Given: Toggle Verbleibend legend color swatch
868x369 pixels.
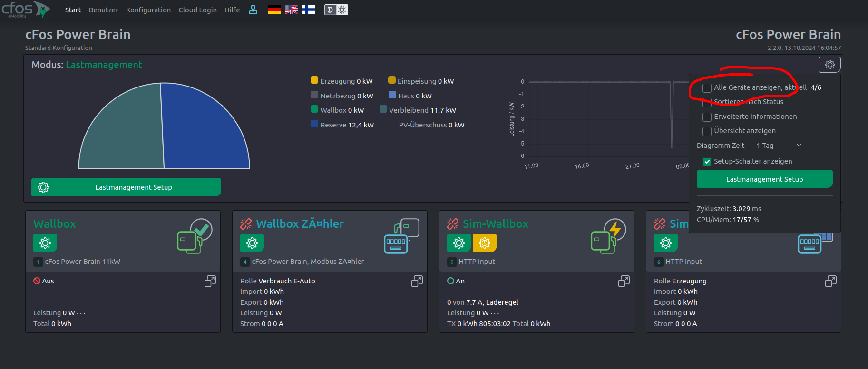Looking at the screenshot, I should click(383, 109).
